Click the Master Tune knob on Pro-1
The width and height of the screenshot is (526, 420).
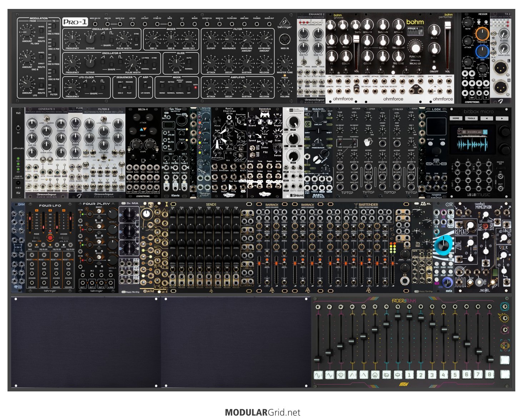(x=285, y=63)
